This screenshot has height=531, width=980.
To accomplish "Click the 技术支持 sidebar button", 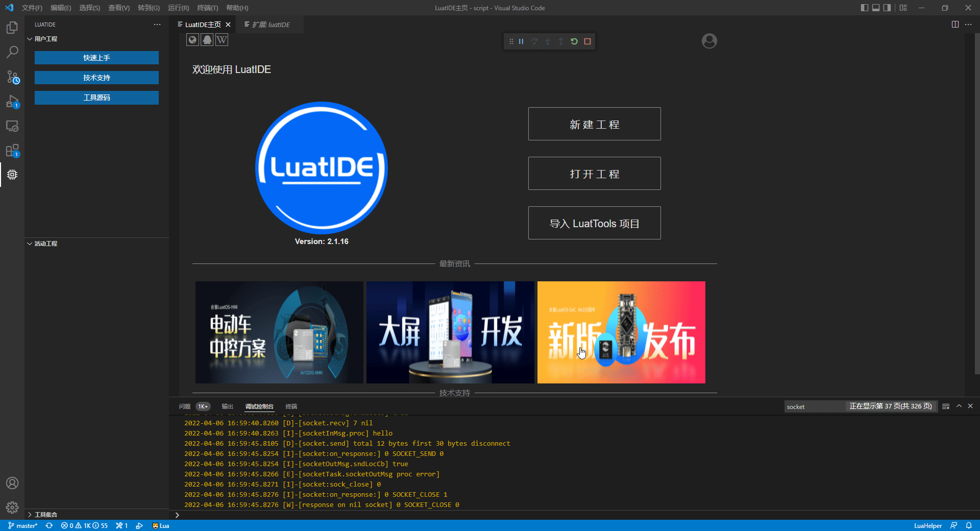I will (96, 78).
